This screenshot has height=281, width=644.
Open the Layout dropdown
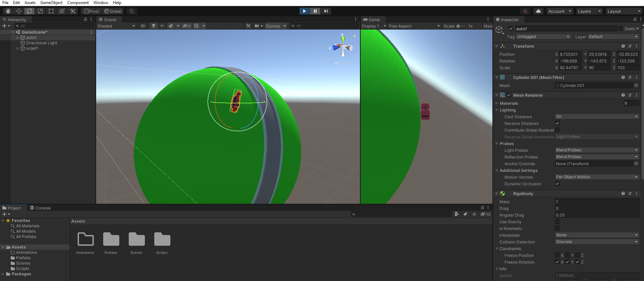click(624, 11)
